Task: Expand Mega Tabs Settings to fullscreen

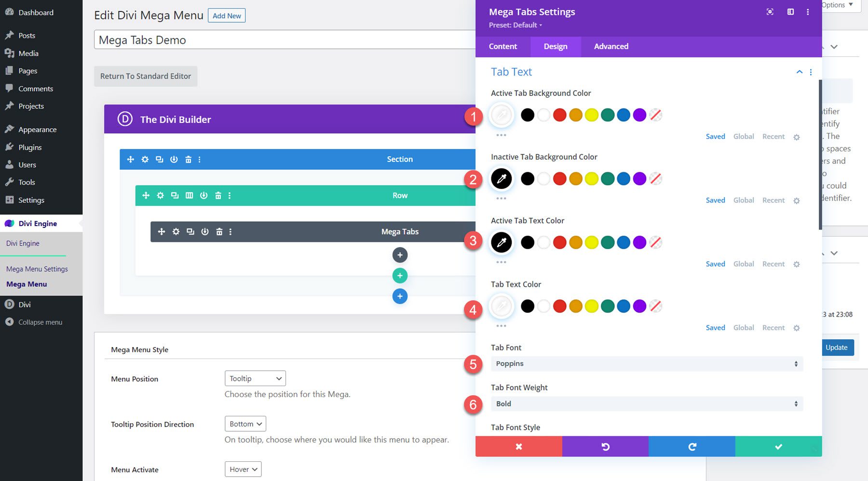Action: 770,12
